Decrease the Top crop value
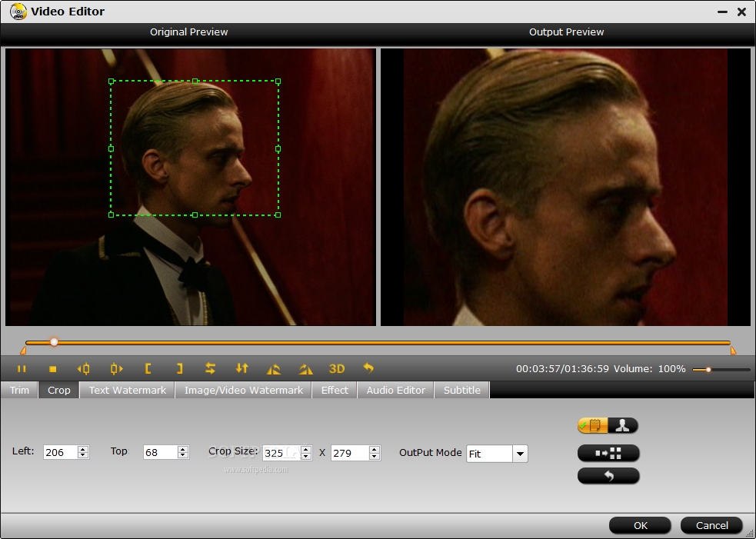The height and width of the screenshot is (539, 756). point(183,456)
